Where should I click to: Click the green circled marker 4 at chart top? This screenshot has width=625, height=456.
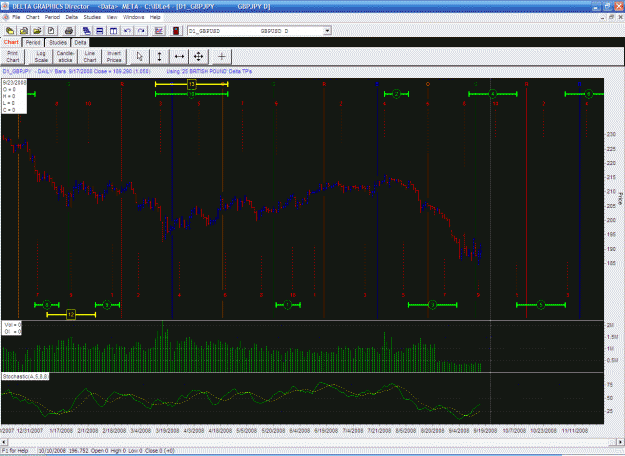(x=493, y=94)
